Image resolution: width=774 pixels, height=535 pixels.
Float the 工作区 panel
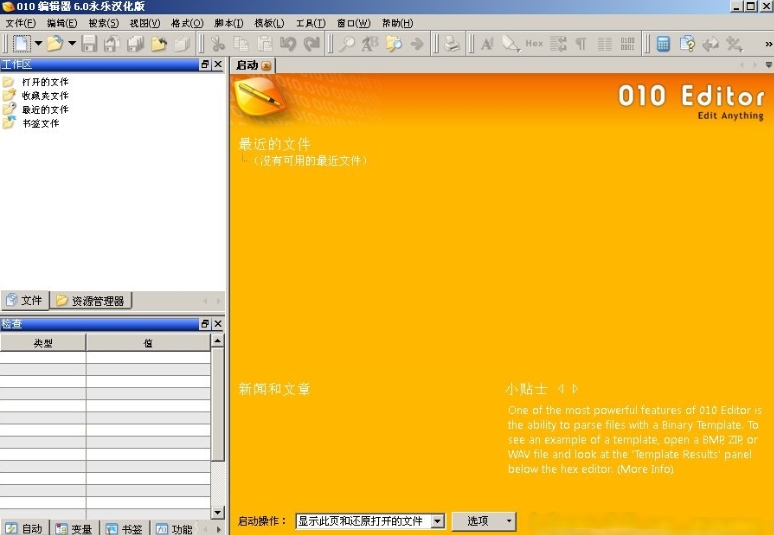coord(205,65)
